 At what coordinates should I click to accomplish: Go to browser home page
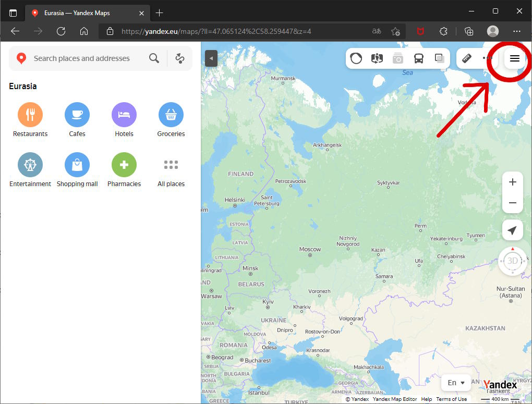84,32
